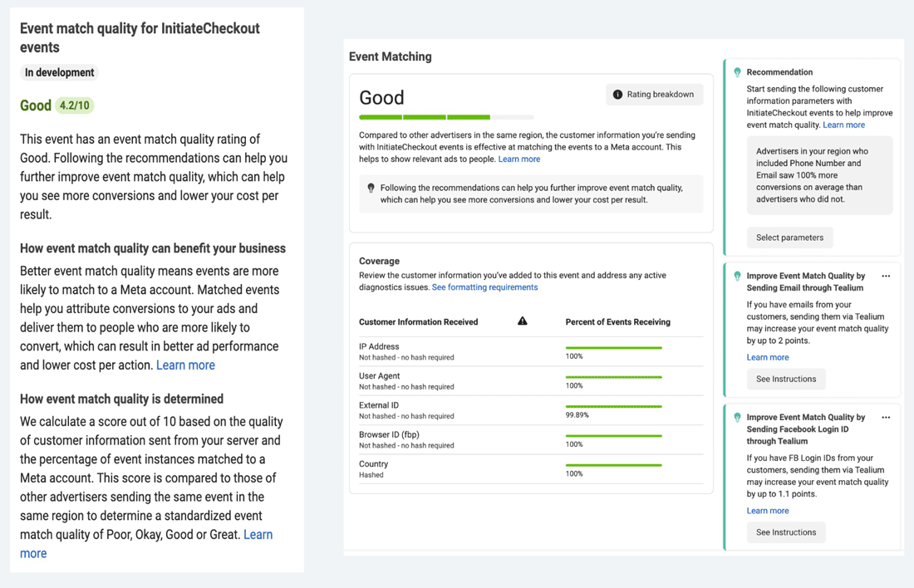Click the warning triangle above the Coverage table
This screenshot has height=588, width=914.
click(x=523, y=321)
